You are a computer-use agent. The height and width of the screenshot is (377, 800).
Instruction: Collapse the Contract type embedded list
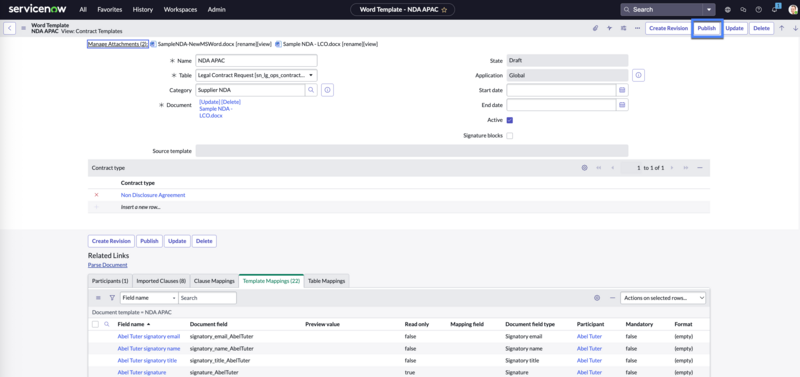(700, 168)
